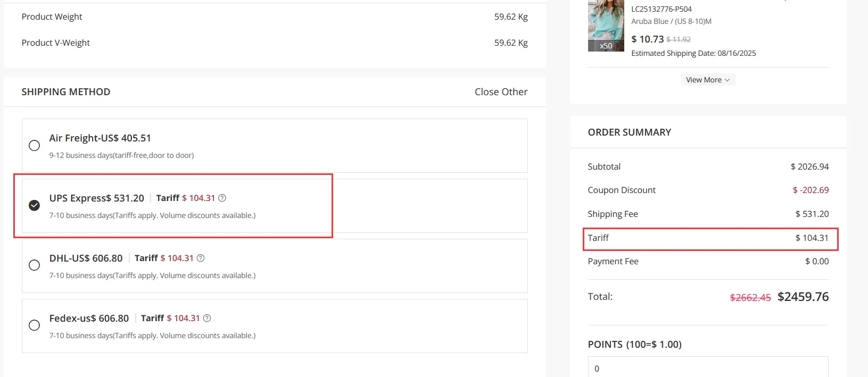Click the Tariff row in Order Summary
Screen dimensions: 868x377
(710, 238)
